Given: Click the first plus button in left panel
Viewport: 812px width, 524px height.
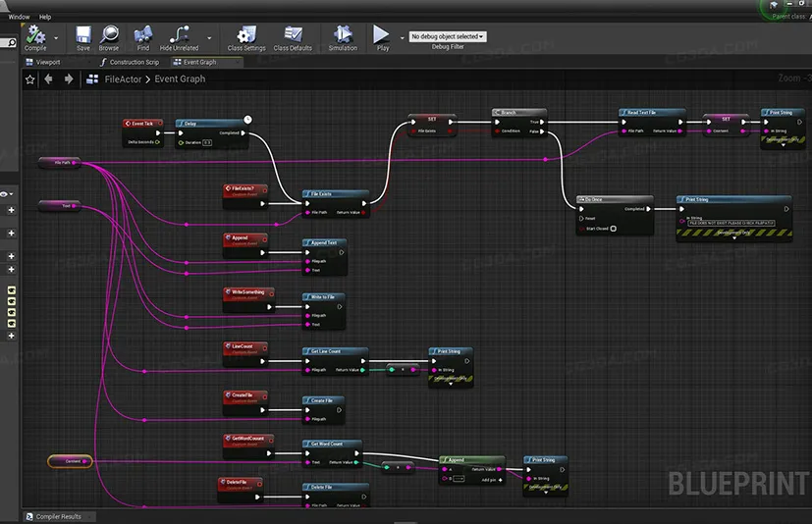Looking at the screenshot, I should pos(12,210).
